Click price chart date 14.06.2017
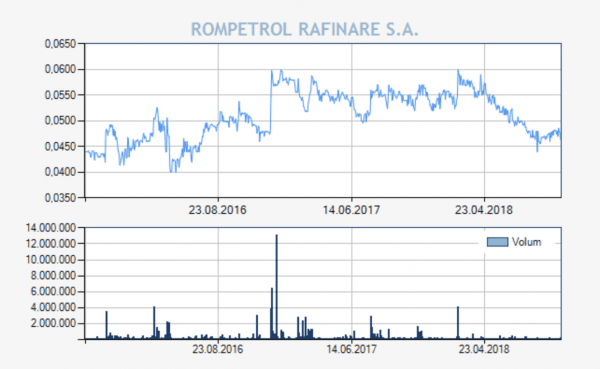 [351, 210]
